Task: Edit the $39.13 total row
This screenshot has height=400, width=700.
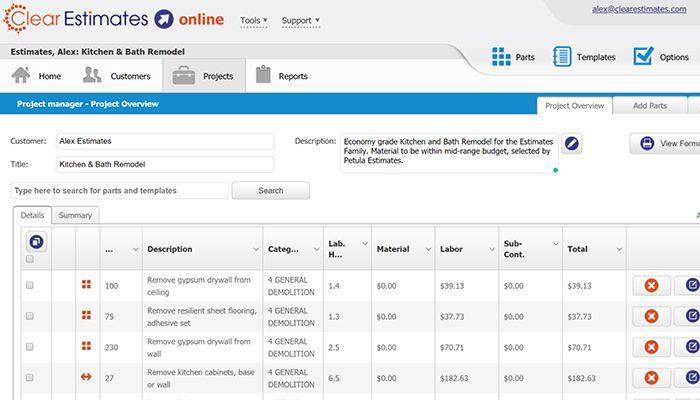Action: pos(690,285)
